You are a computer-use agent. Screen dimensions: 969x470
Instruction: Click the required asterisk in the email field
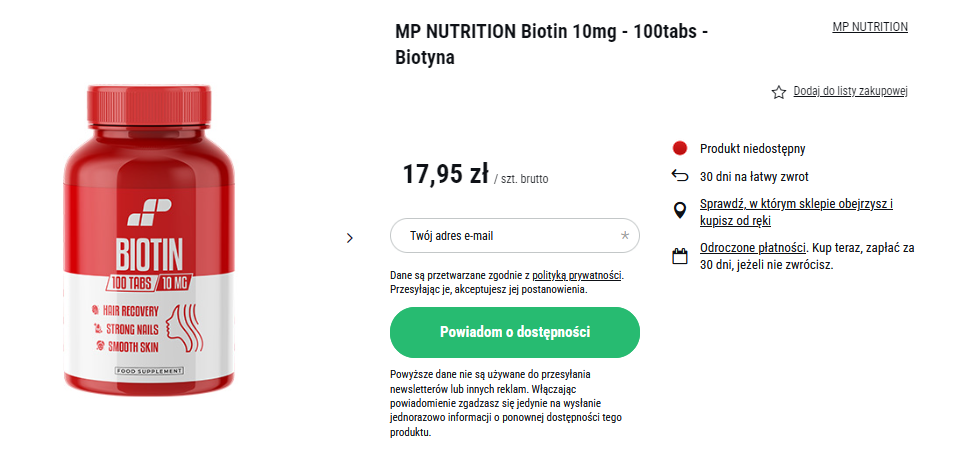[x=625, y=235]
